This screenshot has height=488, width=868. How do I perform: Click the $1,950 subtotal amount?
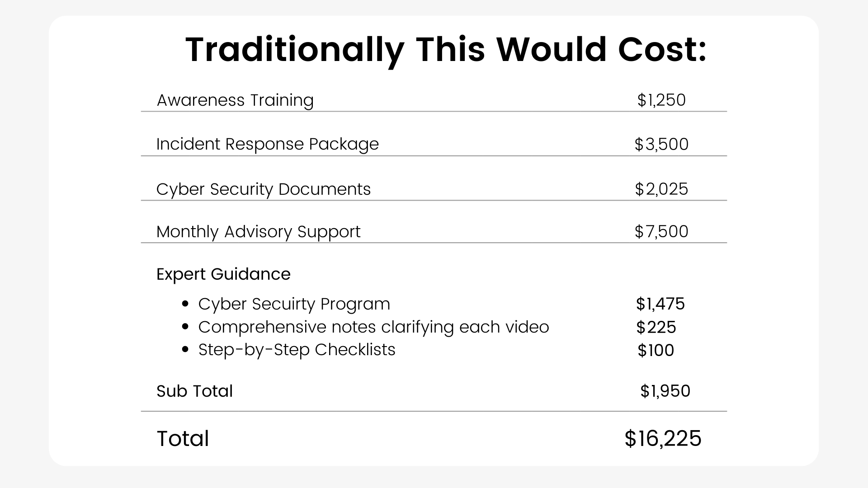coord(665,391)
